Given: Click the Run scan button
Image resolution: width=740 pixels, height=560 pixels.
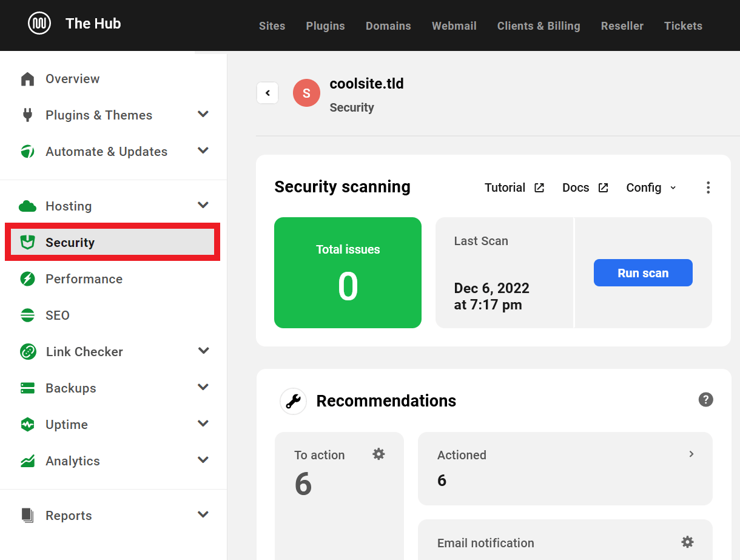Looking at the screenshot, I should [x=643, y=273].
